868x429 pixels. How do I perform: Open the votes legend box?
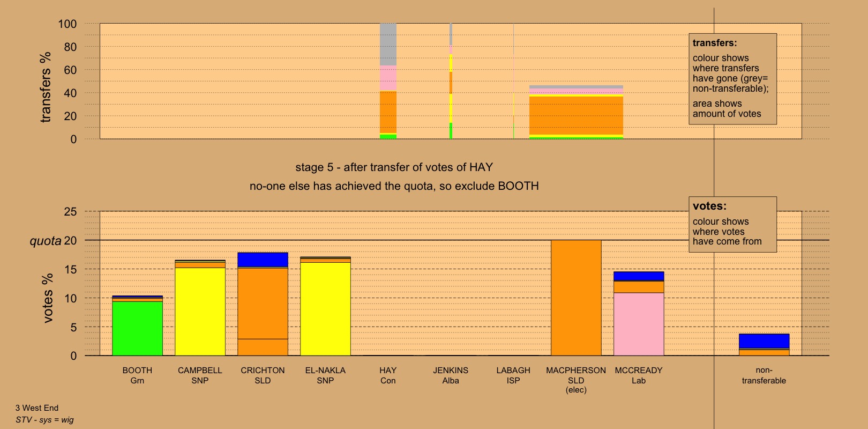[x=732, y=224]
